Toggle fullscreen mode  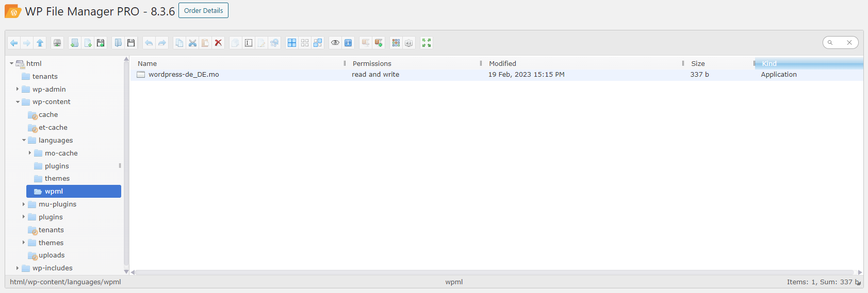click(x=427, y=43)
